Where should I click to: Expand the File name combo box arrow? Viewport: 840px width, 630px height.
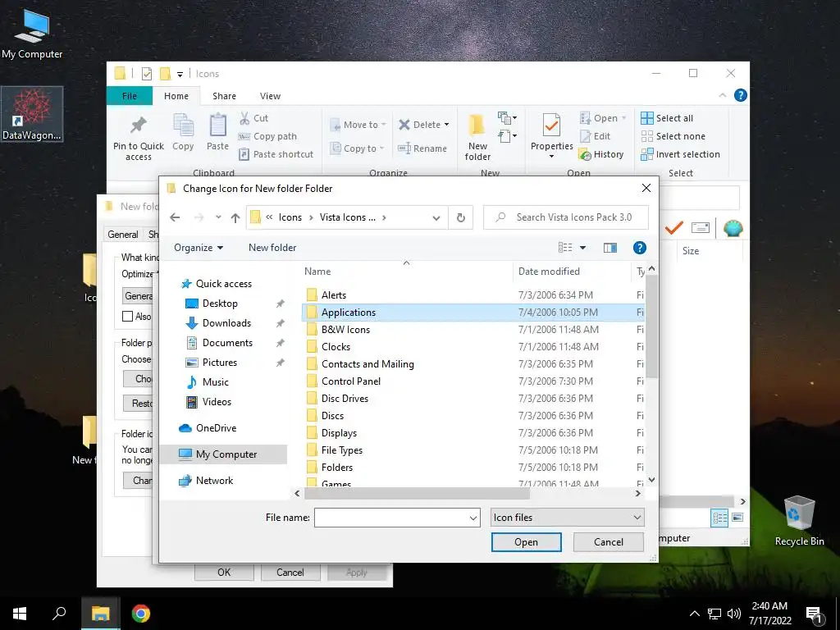473,518
